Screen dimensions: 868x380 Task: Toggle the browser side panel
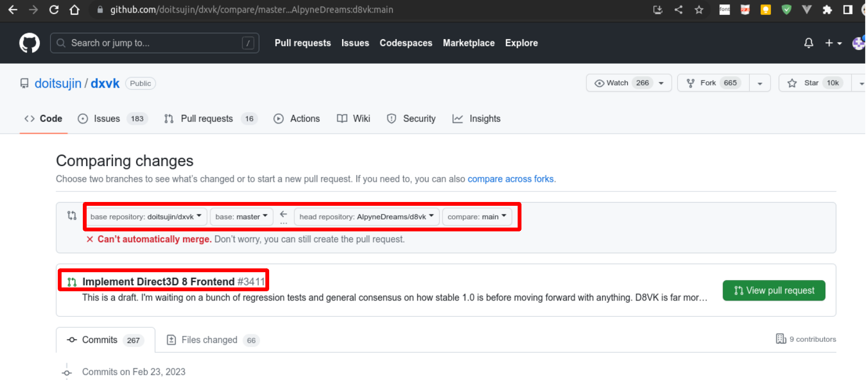click(848, 9)
